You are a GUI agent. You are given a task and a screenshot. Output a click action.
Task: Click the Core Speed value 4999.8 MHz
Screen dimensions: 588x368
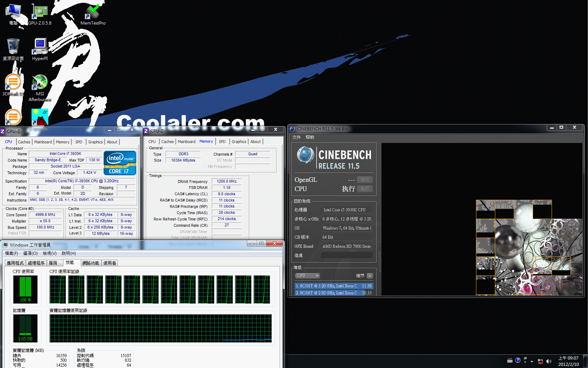[45, 214]
